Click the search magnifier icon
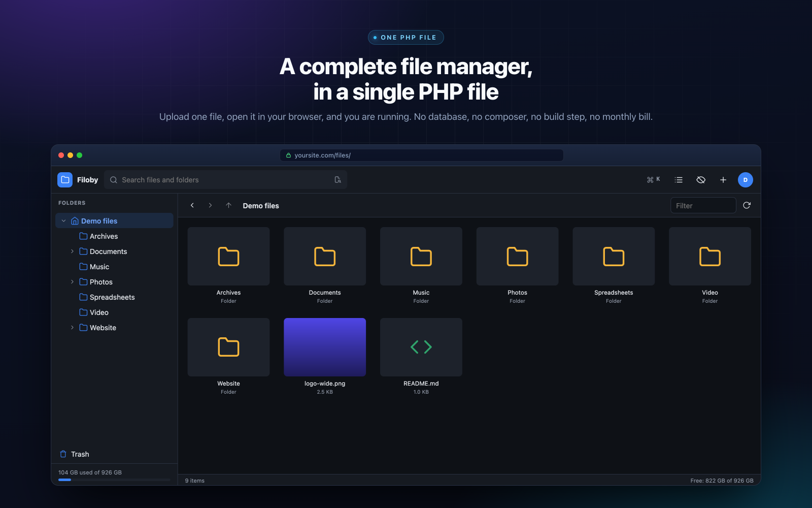 [114, 180]
